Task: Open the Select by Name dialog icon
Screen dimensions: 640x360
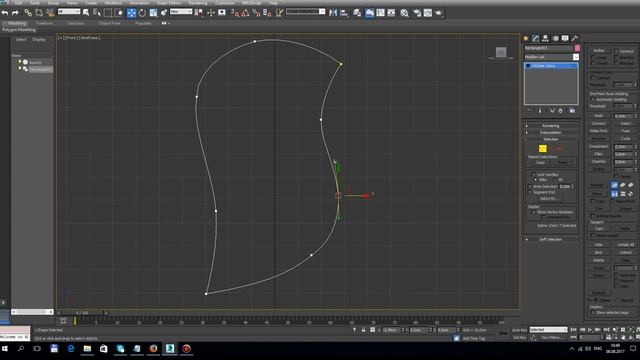Action: point(97,13)
